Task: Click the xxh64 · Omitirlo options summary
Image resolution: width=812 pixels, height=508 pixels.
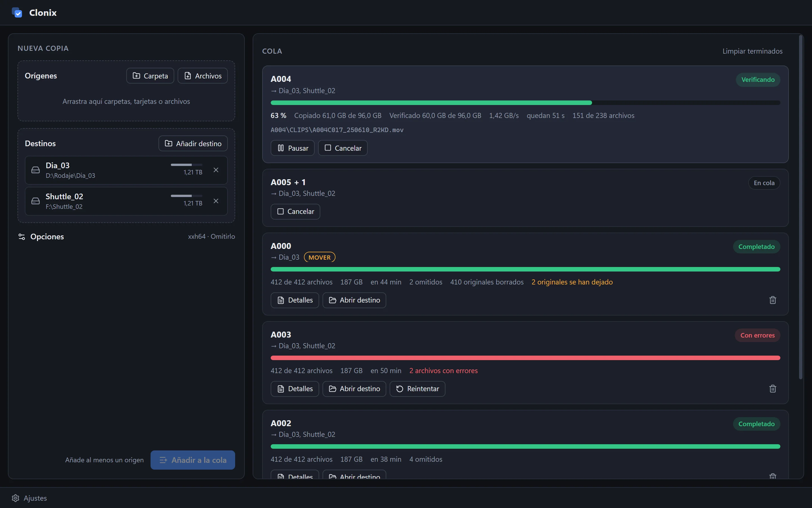Action: coord(211,237)
